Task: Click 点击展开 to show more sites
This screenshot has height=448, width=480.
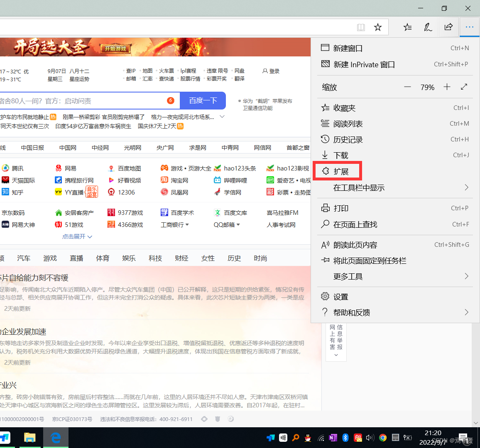Action: point(77,236)
